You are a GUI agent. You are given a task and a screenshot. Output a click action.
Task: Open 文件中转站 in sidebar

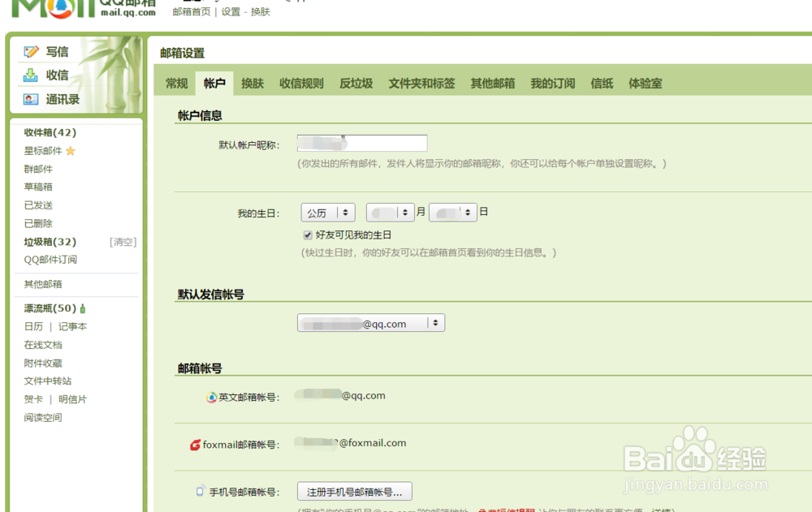coord(48,381)
